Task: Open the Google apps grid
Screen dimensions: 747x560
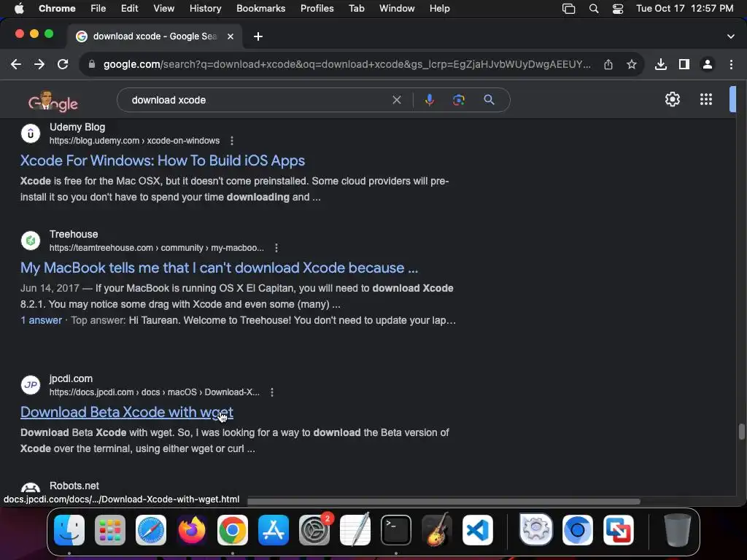Action: pos(706,99)
